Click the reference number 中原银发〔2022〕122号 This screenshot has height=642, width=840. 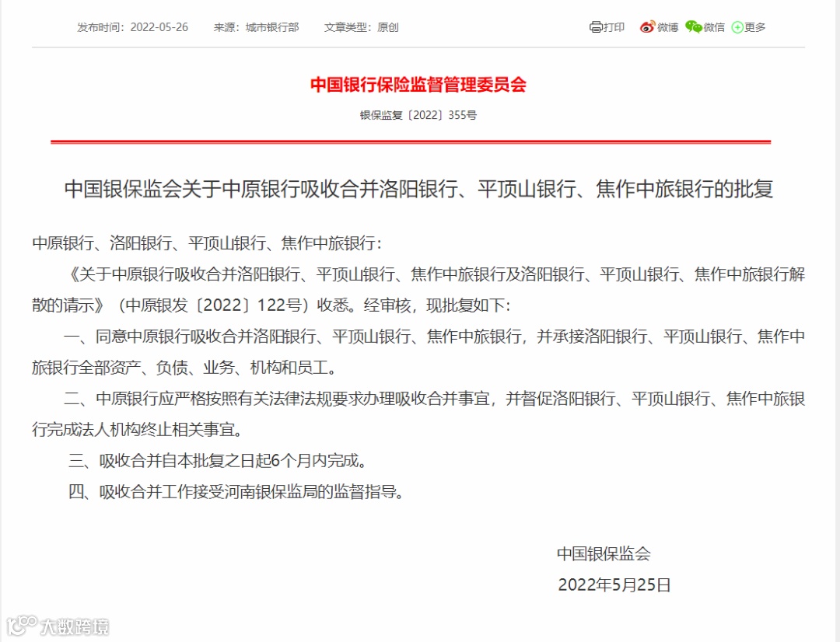click(214, 305)
